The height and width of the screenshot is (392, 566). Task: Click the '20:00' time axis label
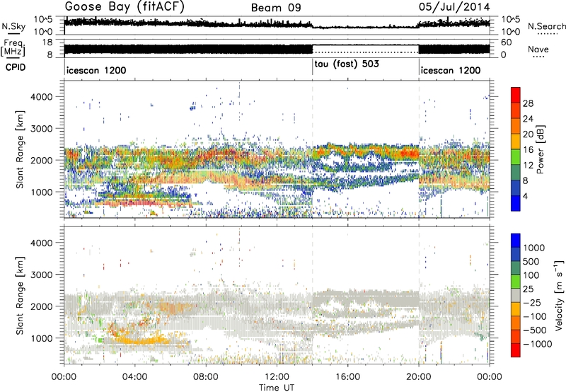click(418, 377)
